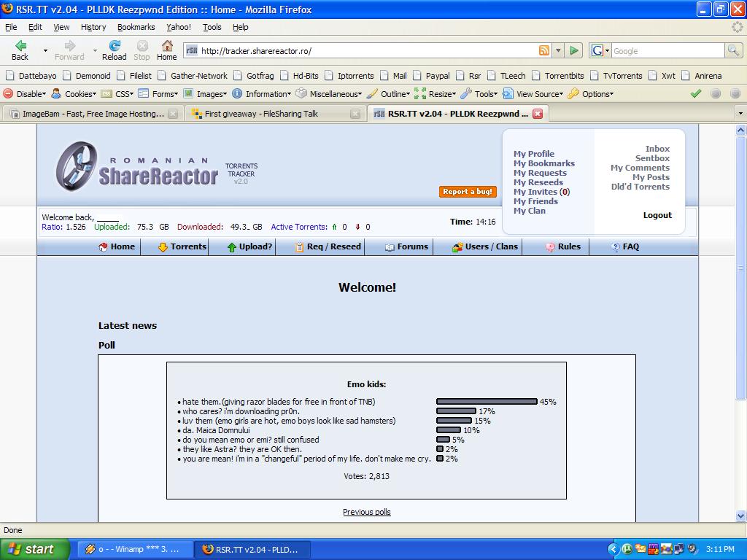The width and height of the screenshot is (747, 560).
Task: Switch to First giveaway FileSharing Talk tab
Action: tap(275, 113)
